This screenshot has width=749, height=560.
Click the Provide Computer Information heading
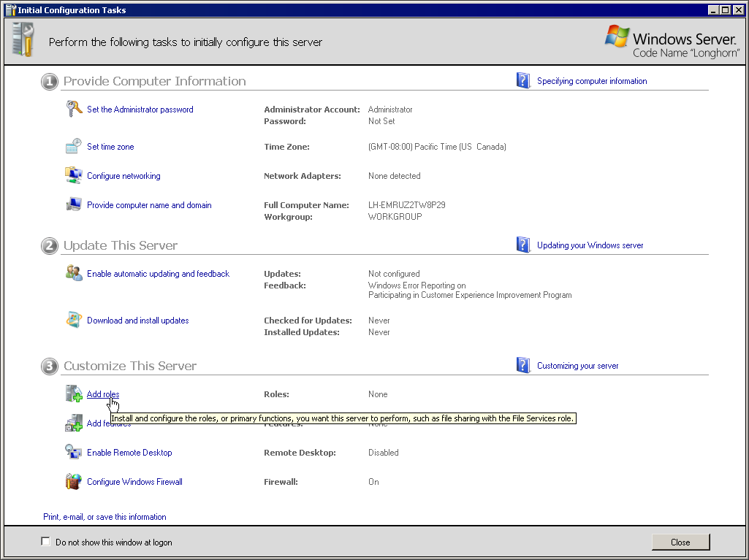[154, 81]
